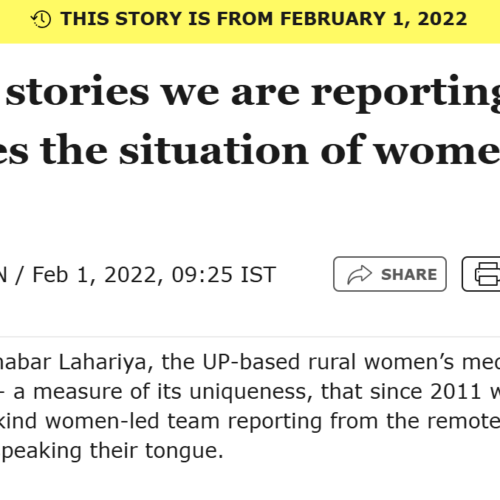Screen dimensions: 500x500
Task: Click 'UP-based rural women's' text
Action: point(328,362)
